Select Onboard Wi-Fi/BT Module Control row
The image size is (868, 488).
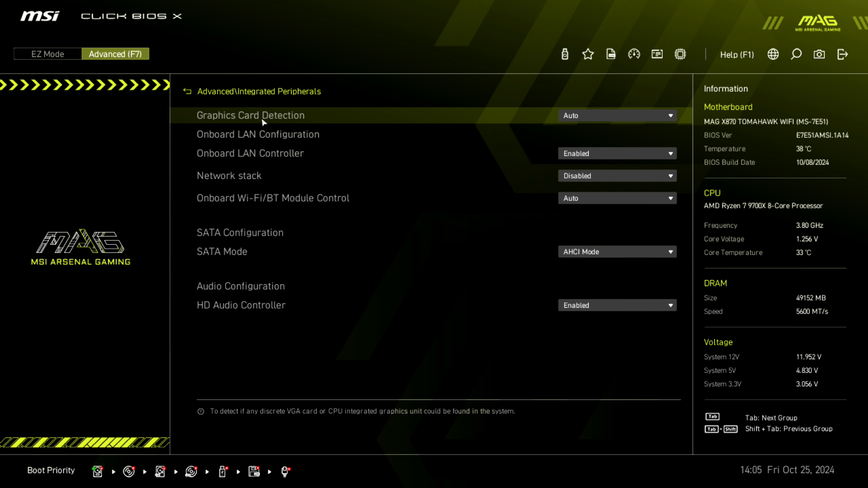point(273,198)
